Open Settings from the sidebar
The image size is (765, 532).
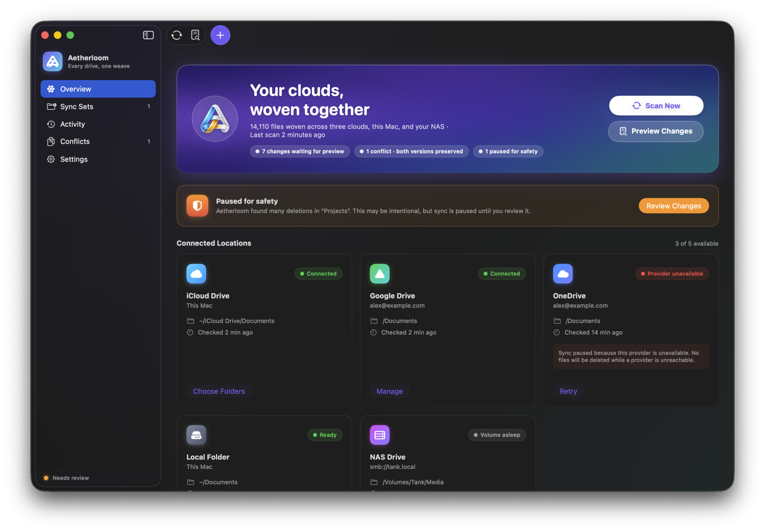(x=98, y=159)
